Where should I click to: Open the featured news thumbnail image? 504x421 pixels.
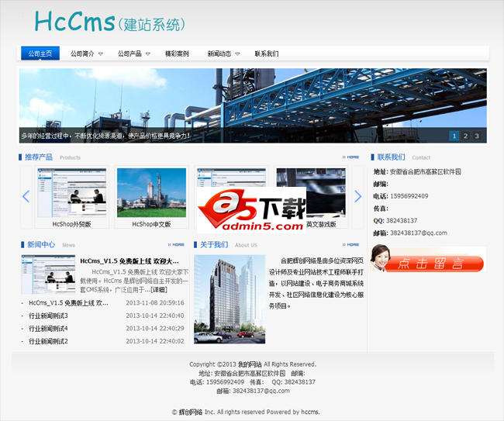point(48,274)
